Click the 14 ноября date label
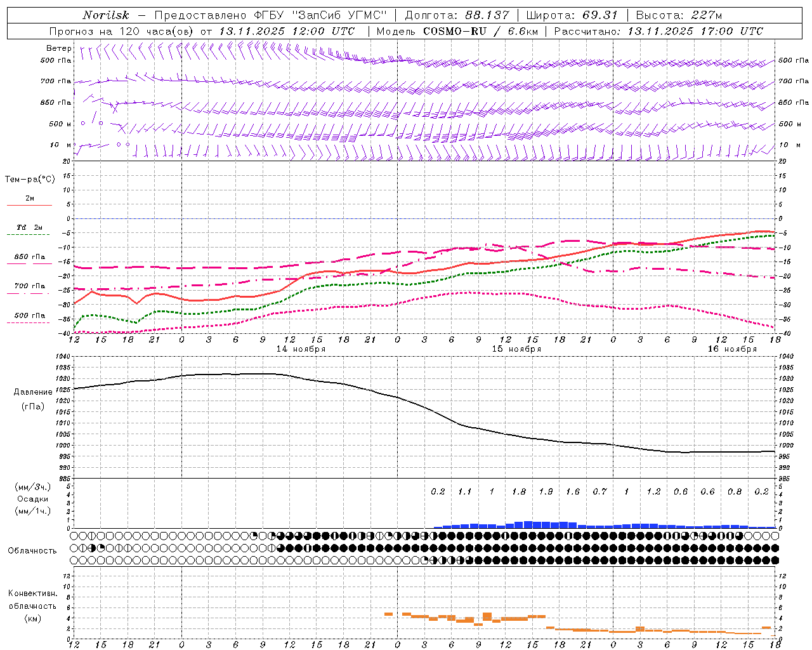 [x=301, y=349]
